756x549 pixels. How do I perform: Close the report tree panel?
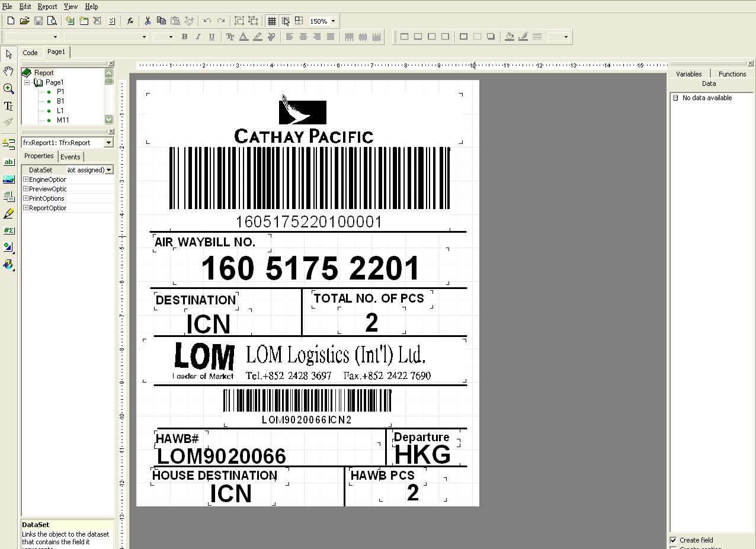tap(111, 63)
